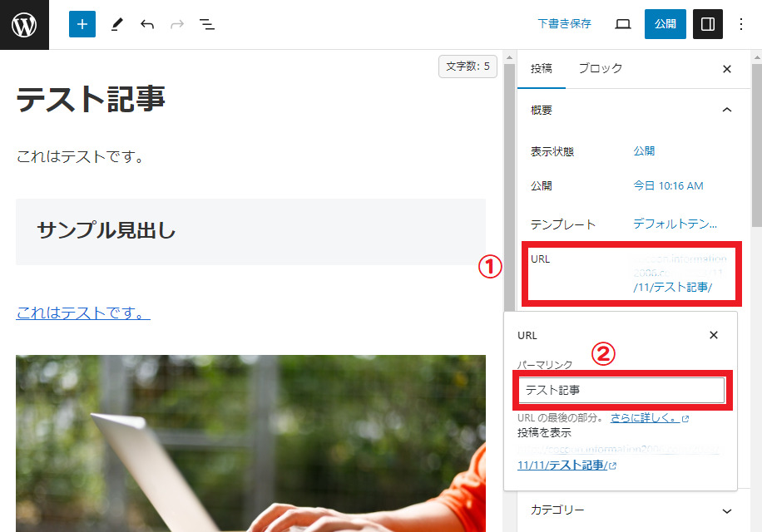Click the laptop preview icon
Image resolution: width=762 pixels, height=532 pixels.
[x=622, y=24]
